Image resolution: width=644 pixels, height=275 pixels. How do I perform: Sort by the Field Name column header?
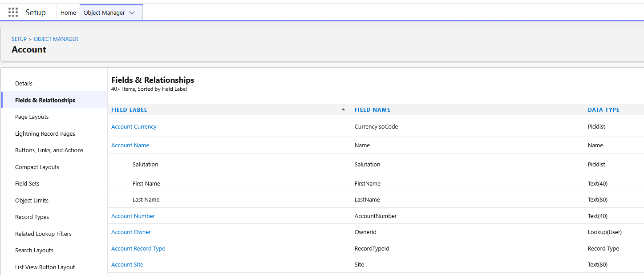372,110
